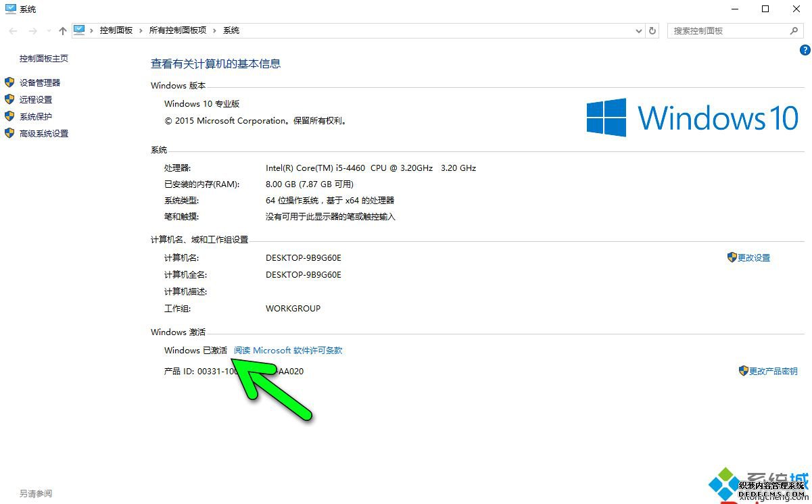Select WORKGROUP workgroup value
Image resolution: width=812 pixels, height=504 pixels.
click(x=293, y=309)
